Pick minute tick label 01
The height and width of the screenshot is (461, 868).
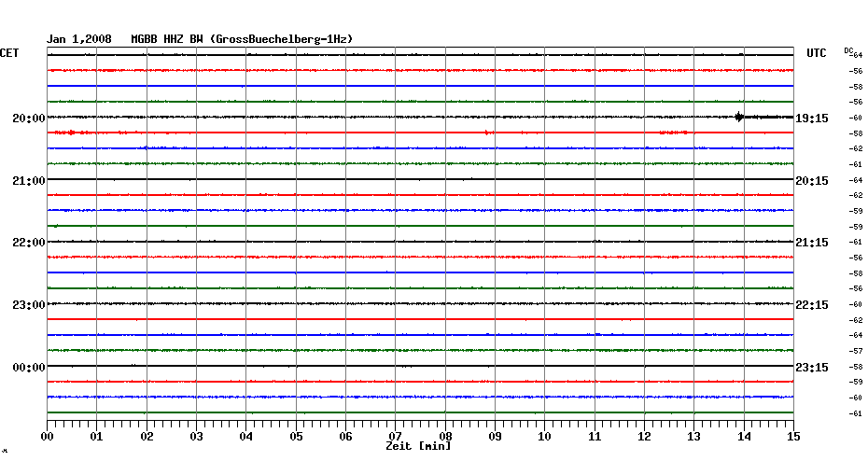[x=96, y=436]
